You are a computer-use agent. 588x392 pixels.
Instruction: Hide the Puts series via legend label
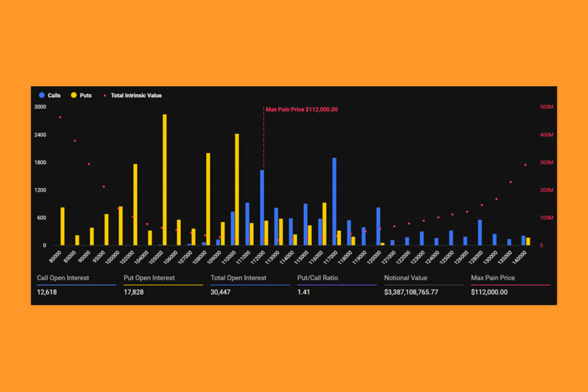tap(86, 95)
